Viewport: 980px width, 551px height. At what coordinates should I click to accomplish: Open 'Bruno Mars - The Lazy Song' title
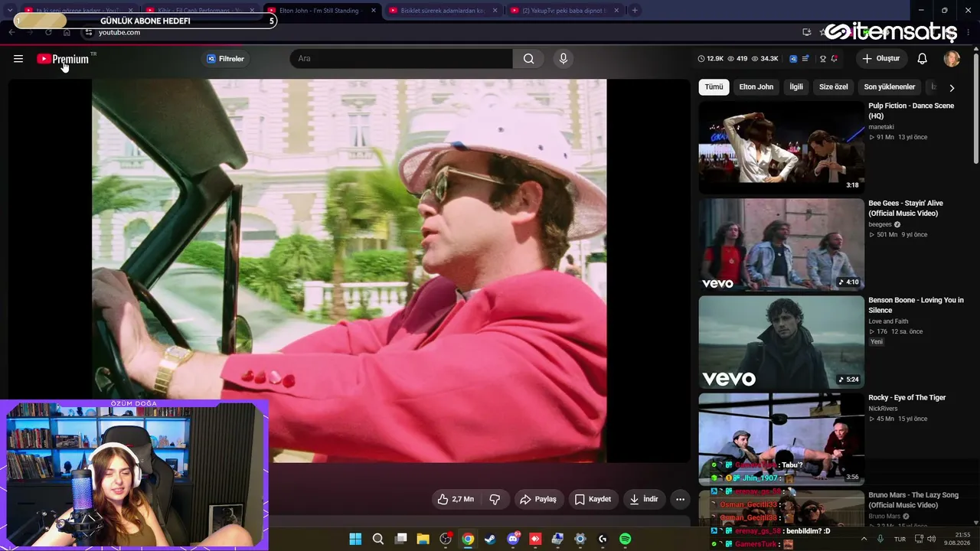pos(912,500)
